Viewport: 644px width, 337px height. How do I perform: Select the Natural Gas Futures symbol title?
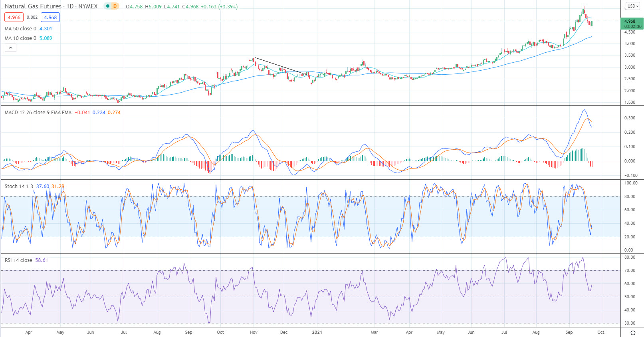pos(33,6)
